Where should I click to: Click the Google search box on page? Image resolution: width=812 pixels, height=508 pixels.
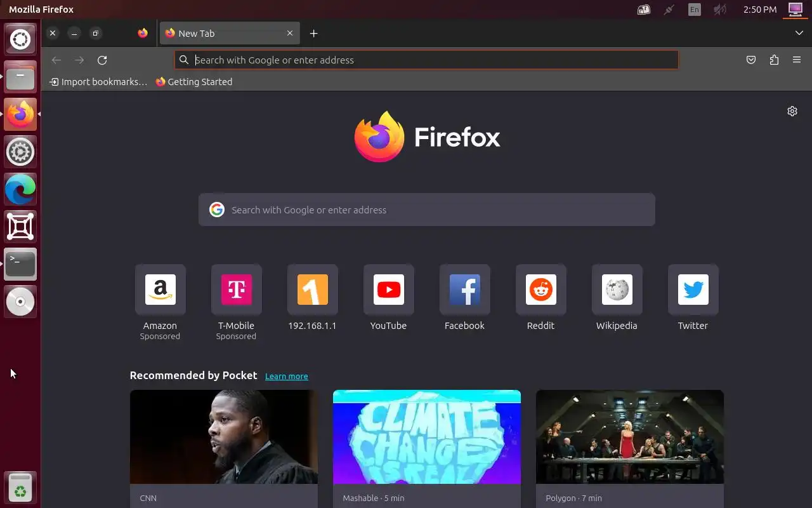pyautogui.click(x=427, y=210)
